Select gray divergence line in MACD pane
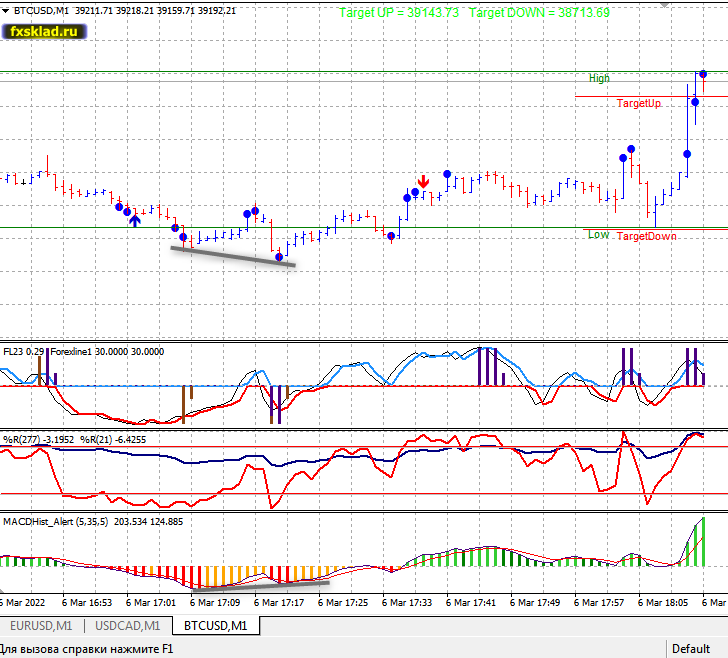The height and width of the screenshot is (658, 728). pos(260,586)
